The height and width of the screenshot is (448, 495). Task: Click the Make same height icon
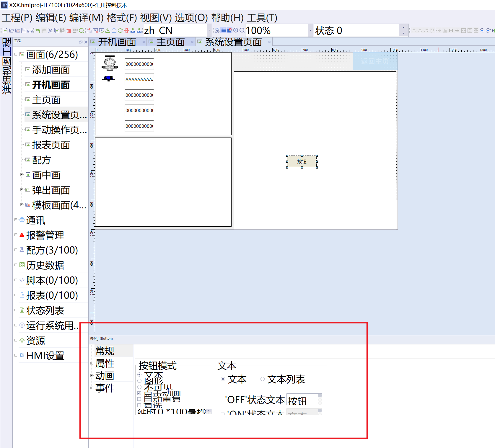tap(470, 30)
